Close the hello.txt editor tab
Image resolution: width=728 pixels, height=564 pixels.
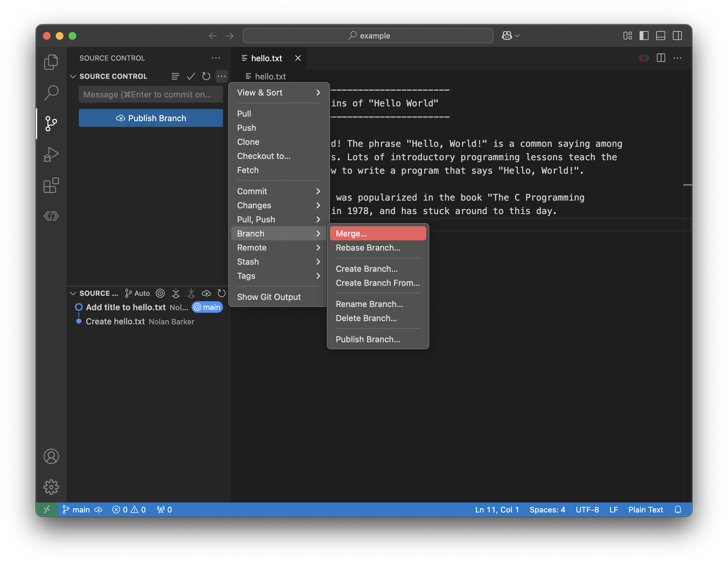(298, 58)
